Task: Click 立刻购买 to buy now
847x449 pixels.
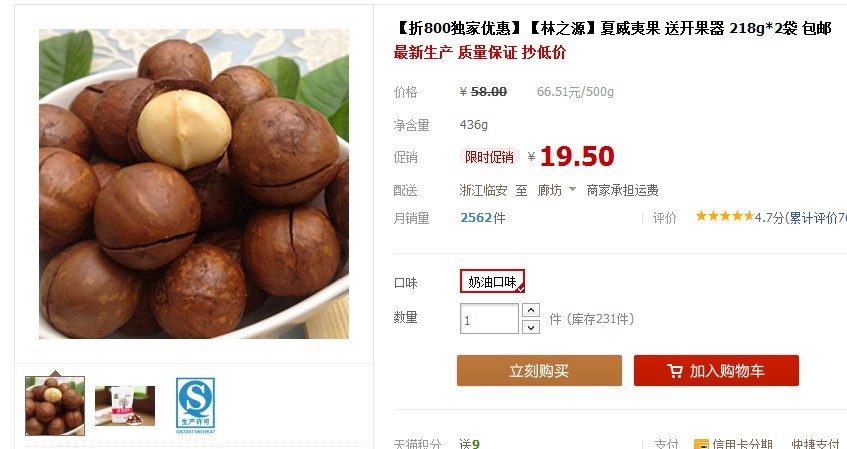Action: 539,371
